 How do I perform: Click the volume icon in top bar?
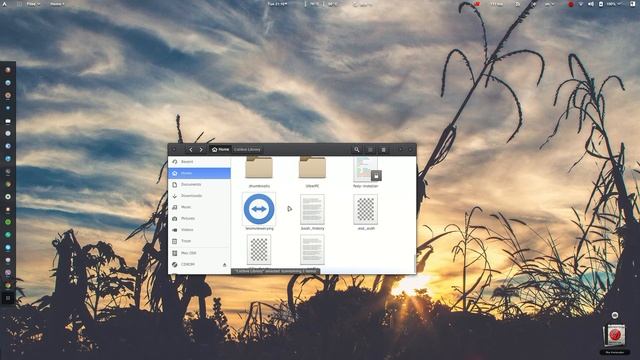(x=591, y=4)
